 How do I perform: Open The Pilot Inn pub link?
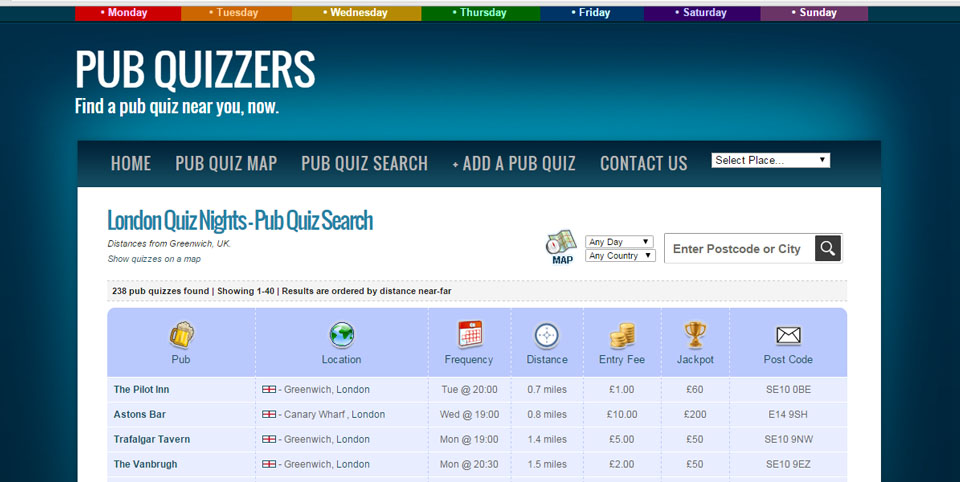click(141, 390)
